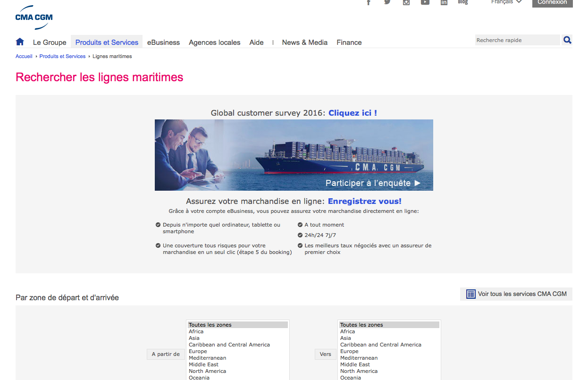This screenshot has width=588, height=380.
Task: Open the Français language dropdown
Action: [x=506, y=2]
